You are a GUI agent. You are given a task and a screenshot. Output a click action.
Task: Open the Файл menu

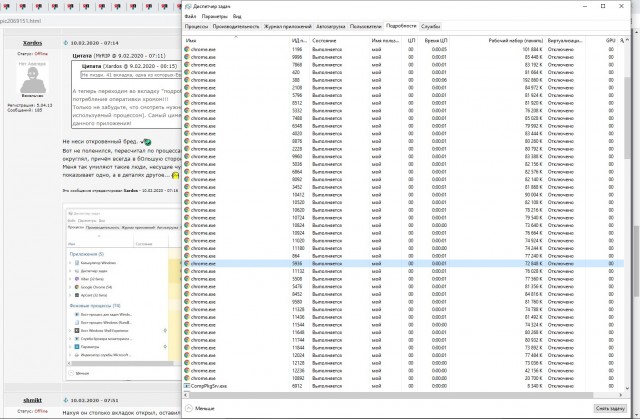point(190,16)
